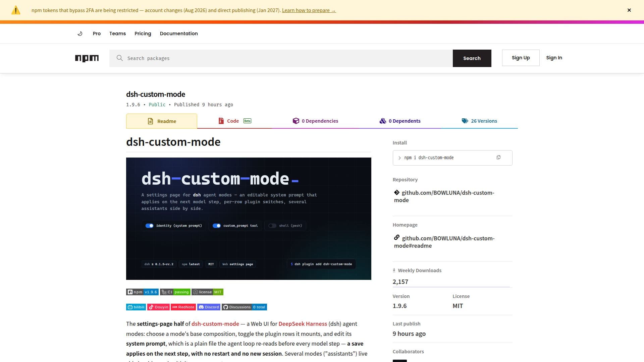Click the Public label under package name
The width and height of the screenshot is (644, 362).
pyautogui.click(x=157, y=105)
